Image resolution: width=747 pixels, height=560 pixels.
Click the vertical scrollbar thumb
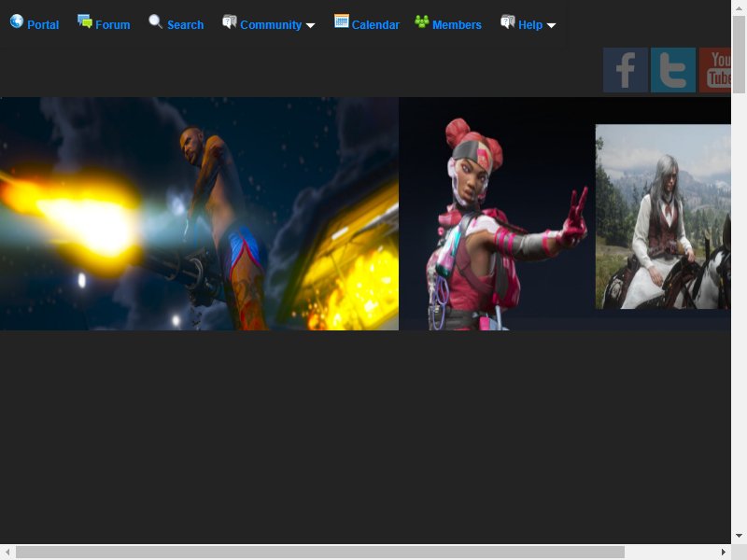pyautogui.click(x=739, y=54)
